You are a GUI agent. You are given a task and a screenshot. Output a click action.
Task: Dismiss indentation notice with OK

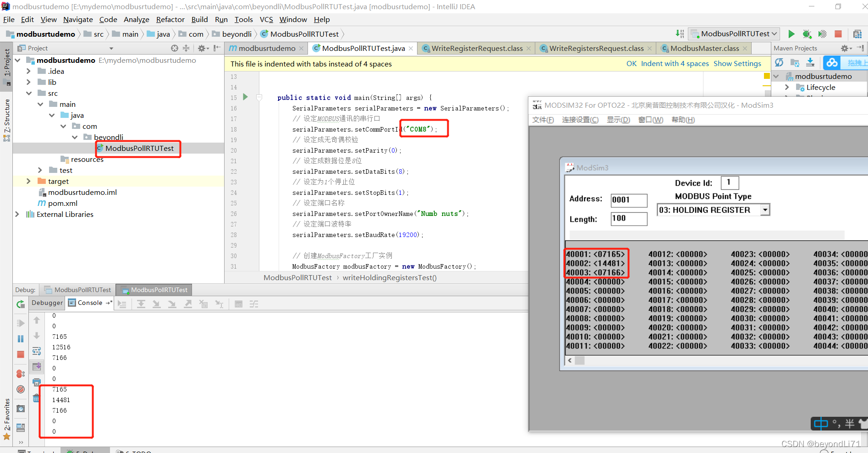631,64
